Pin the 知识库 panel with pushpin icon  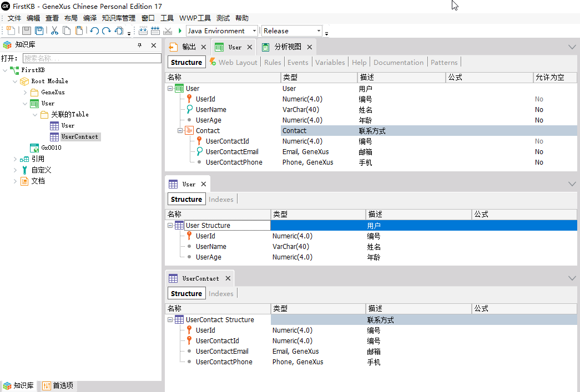pos(139,45)
